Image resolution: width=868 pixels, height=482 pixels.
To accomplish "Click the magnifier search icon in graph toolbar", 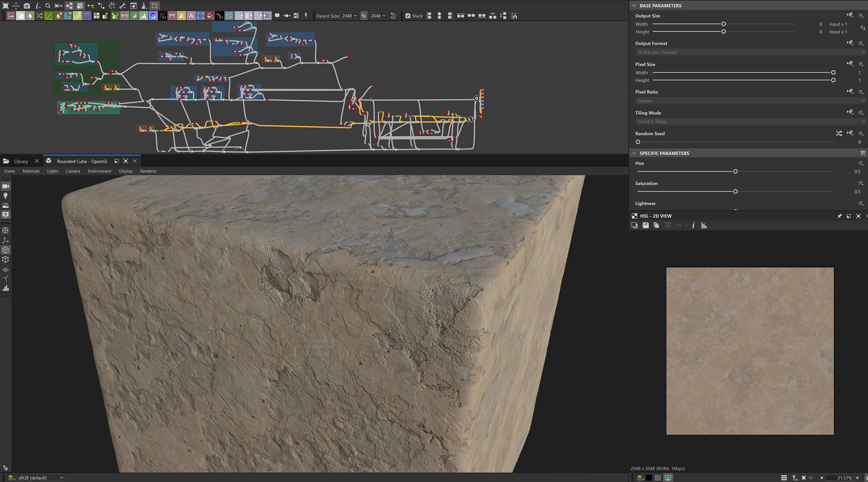I will [47, 6].
